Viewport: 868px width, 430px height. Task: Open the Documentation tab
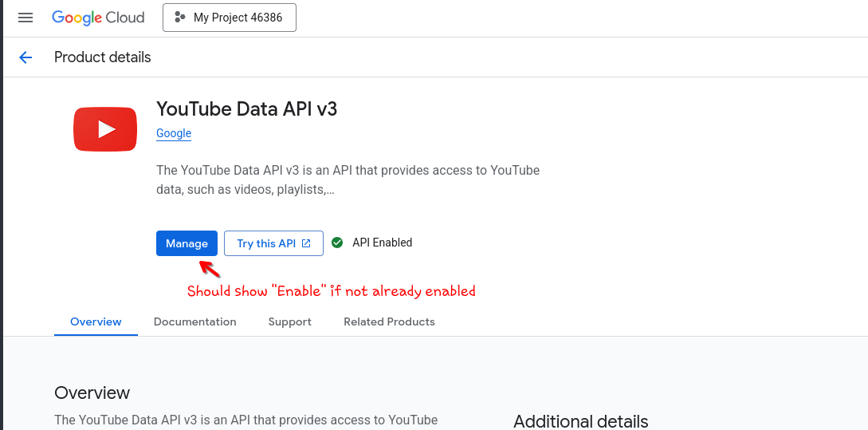coord(195,322)
